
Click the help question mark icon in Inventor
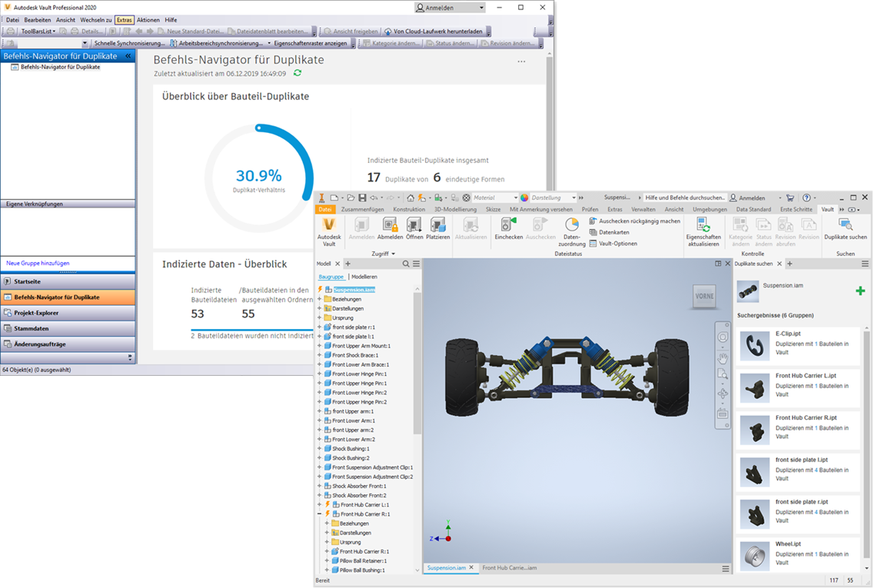tap(806, 198)
